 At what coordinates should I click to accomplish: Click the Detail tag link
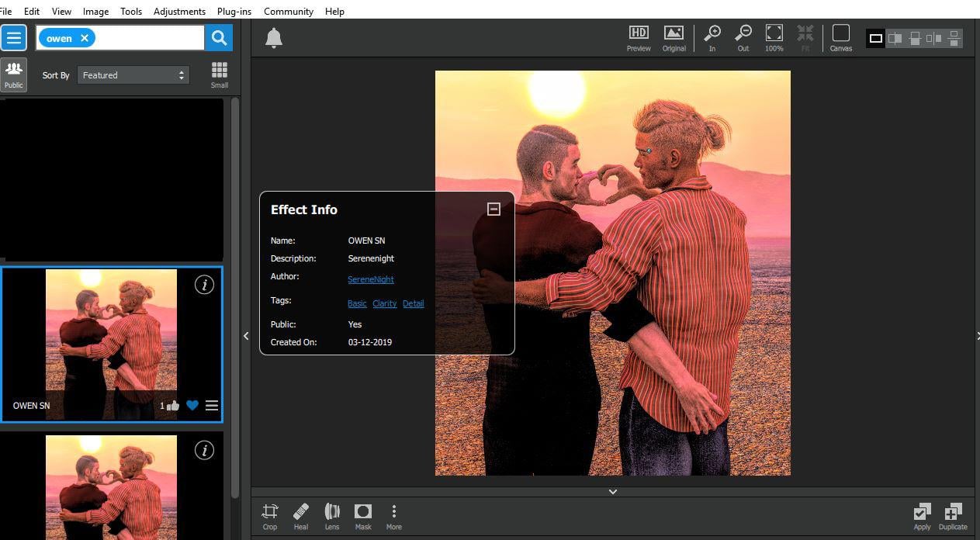pos(413,303)
